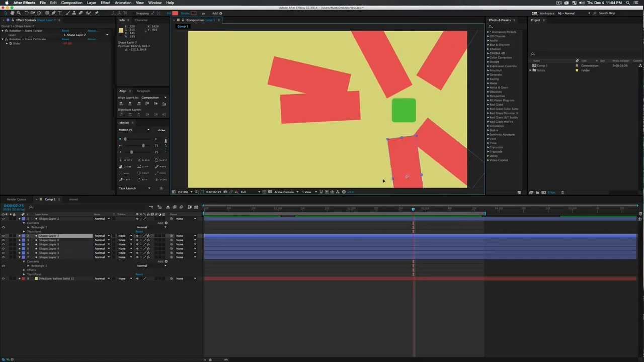
Task: Select the Selection arrow tool
Action: 6,13
